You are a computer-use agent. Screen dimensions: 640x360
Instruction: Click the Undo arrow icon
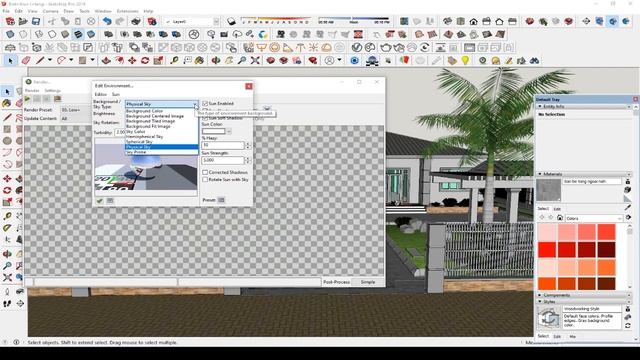click(x=107, y=21)
